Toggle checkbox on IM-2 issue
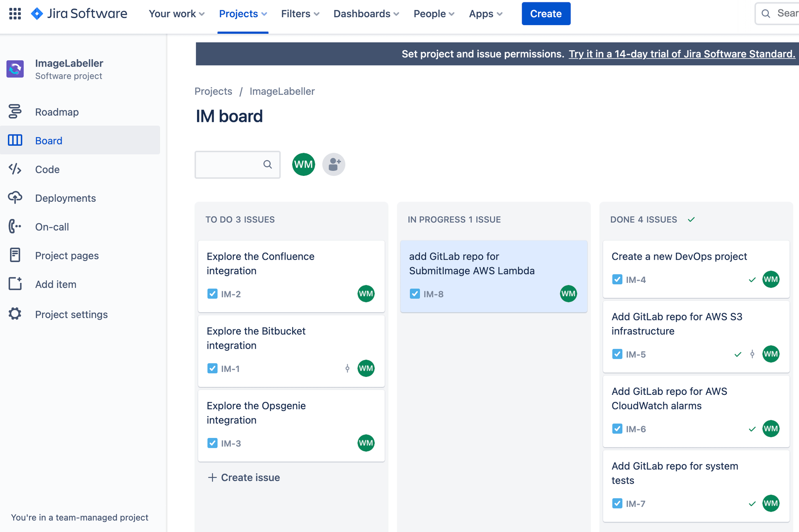Screen dimensions: 799x532 pyautogui.click(x=212, y=293)
